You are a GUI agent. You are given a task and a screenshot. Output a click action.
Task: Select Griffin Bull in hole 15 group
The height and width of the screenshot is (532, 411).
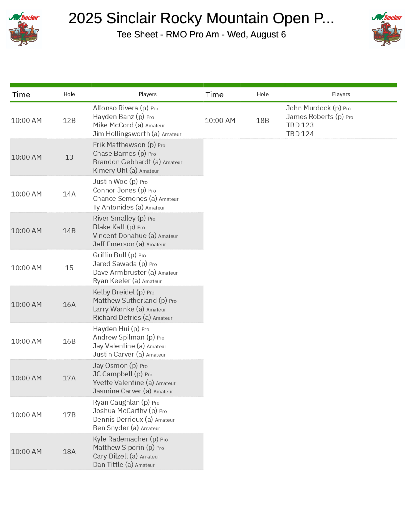click(119, 255)
